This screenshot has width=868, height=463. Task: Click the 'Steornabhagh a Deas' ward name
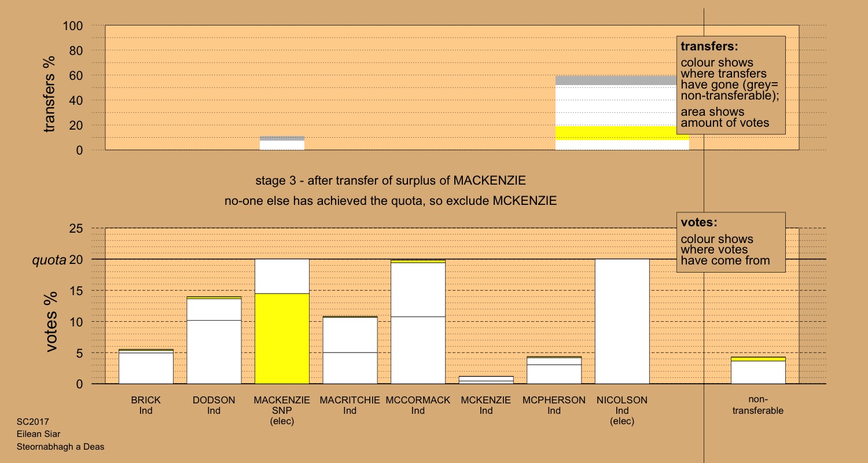60,446
